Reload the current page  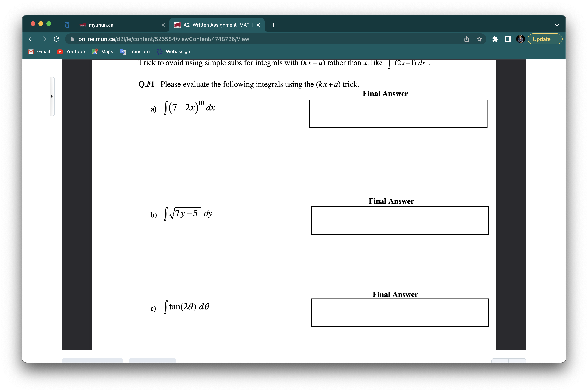point(56,39)
